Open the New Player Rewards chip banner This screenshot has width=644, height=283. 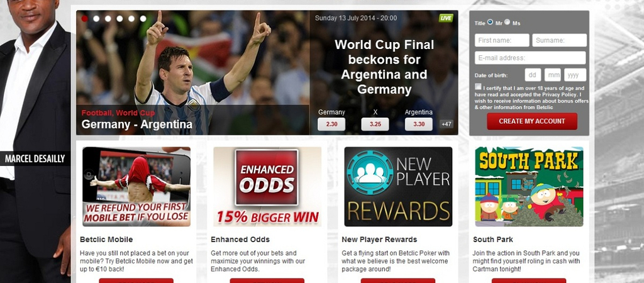point(398,187)
